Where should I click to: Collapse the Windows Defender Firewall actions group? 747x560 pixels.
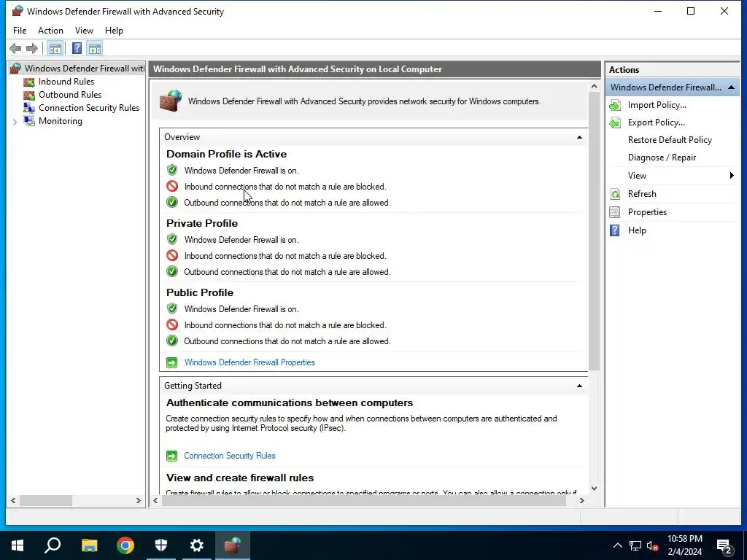click(x=731, y=87)
